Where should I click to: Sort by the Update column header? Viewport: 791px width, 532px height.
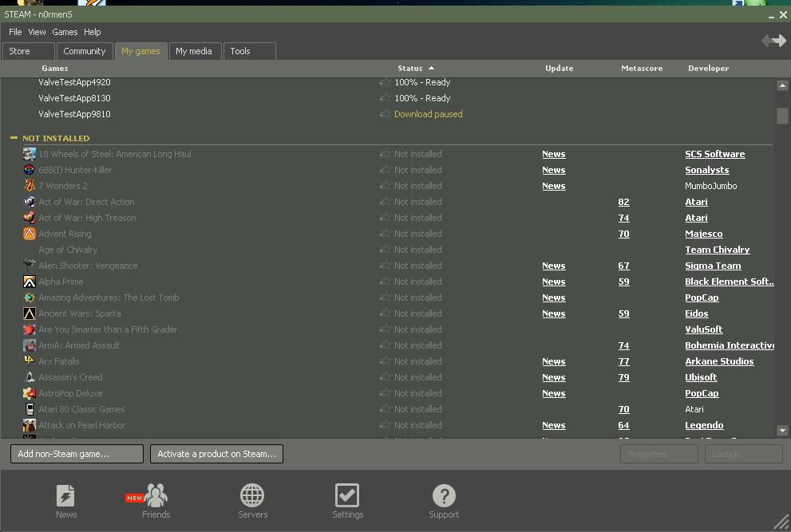(x=559, y=68)
